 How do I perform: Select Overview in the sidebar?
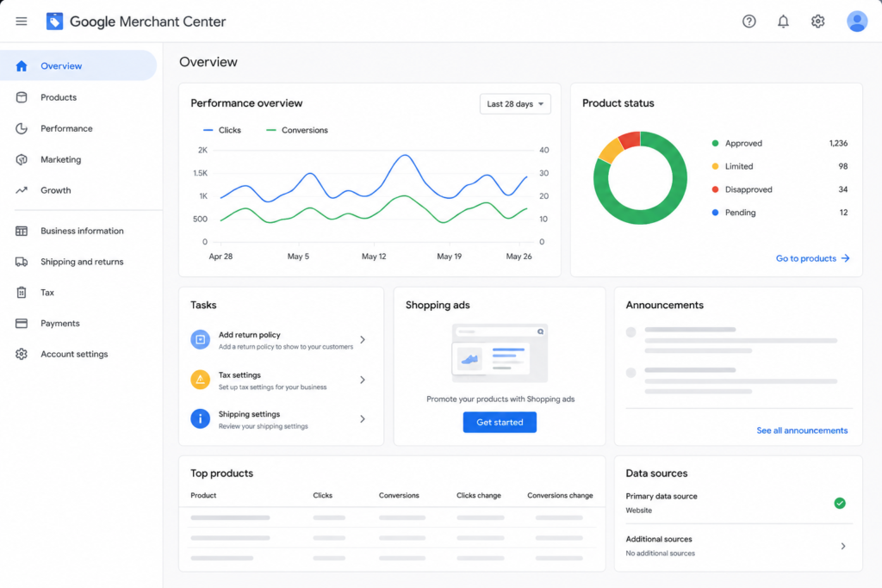(78, 65)
